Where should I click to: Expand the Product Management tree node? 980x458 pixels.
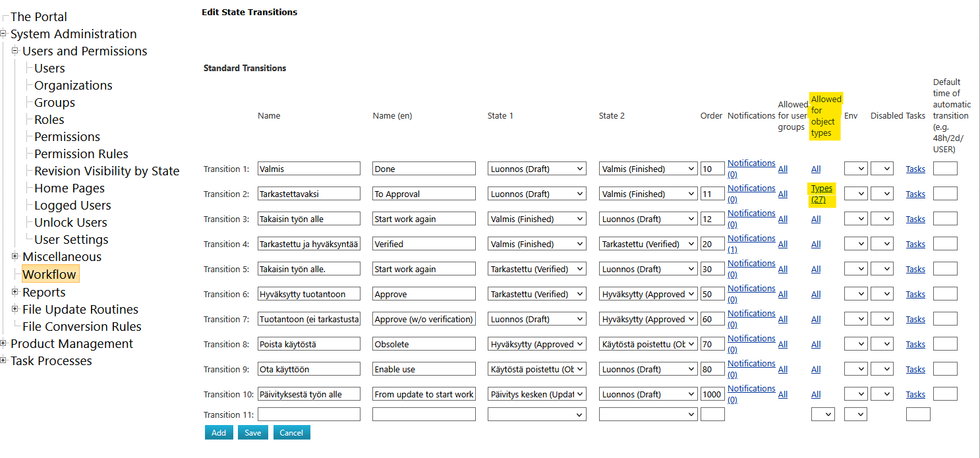pyautogui.click(x=3, y=343)
